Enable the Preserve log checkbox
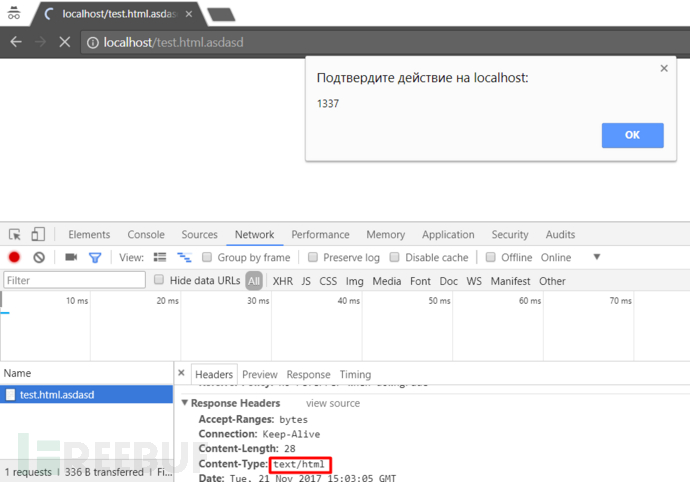690x482 pixels. pos(312,257)
